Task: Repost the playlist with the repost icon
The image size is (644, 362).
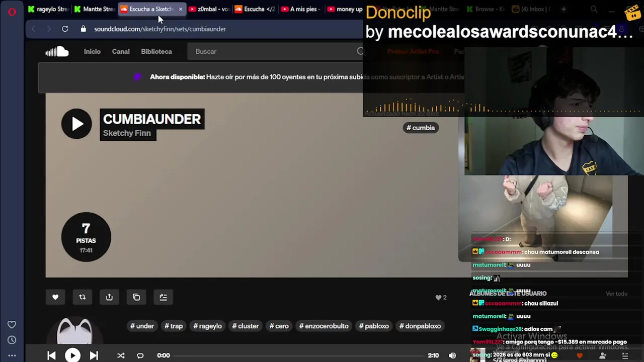Action: 83,297
